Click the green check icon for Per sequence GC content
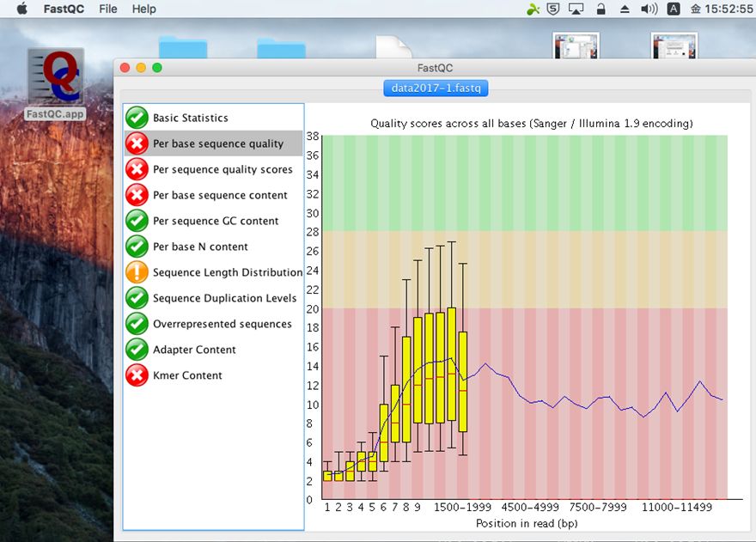Viewport: 756px width, 542px height. tap(137, 221)
